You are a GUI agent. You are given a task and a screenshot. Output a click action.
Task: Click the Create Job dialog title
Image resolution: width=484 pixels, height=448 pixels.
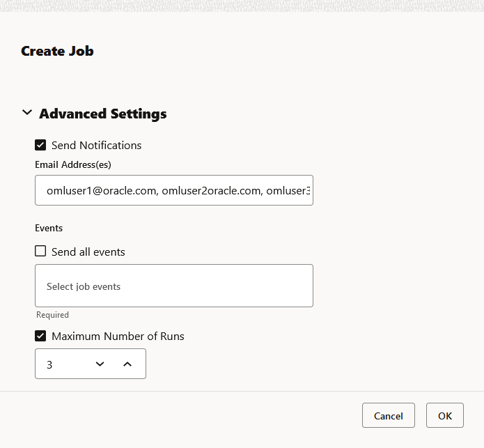[x=57, y=51]
